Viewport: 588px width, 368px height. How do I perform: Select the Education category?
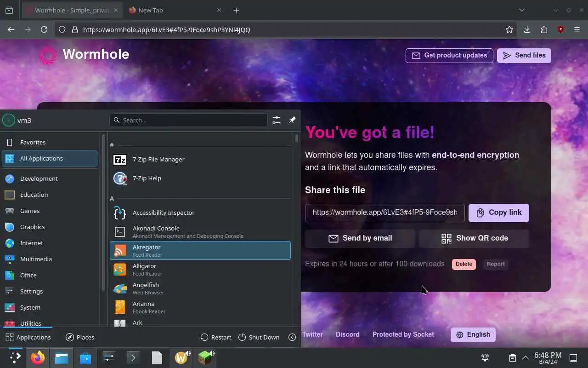(x=50, y=195)
